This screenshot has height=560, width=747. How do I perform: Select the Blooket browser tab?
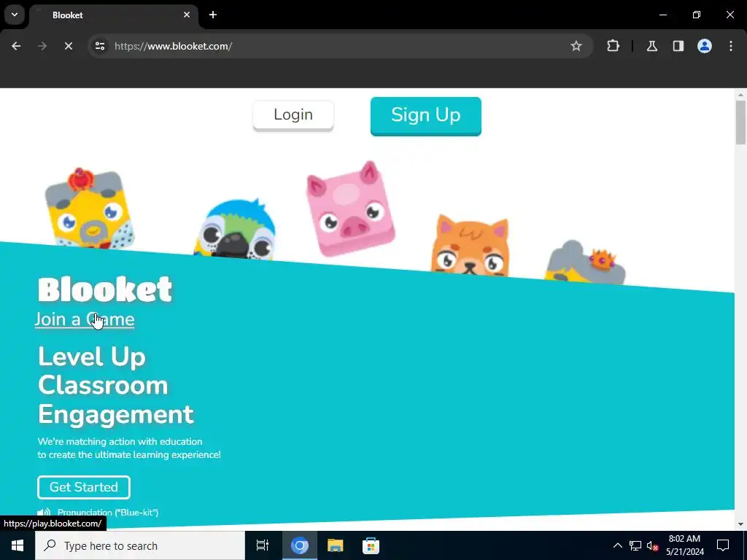tap(113, 15)
